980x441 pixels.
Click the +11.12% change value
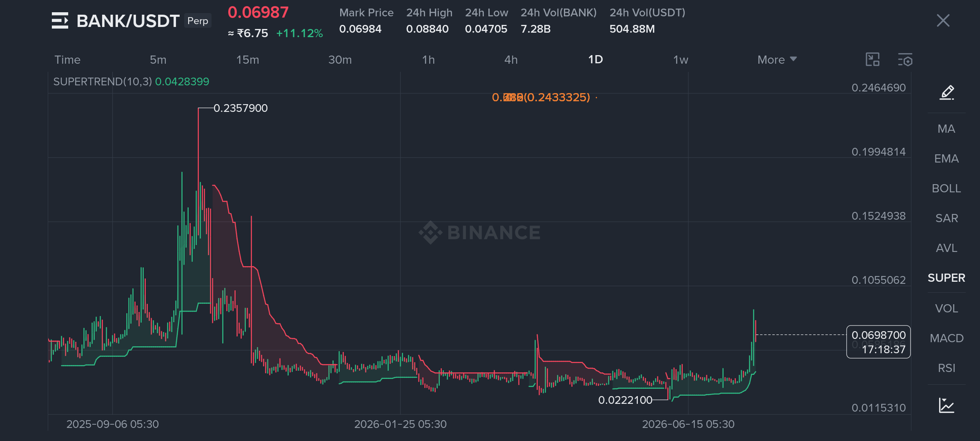coord(299,33)
